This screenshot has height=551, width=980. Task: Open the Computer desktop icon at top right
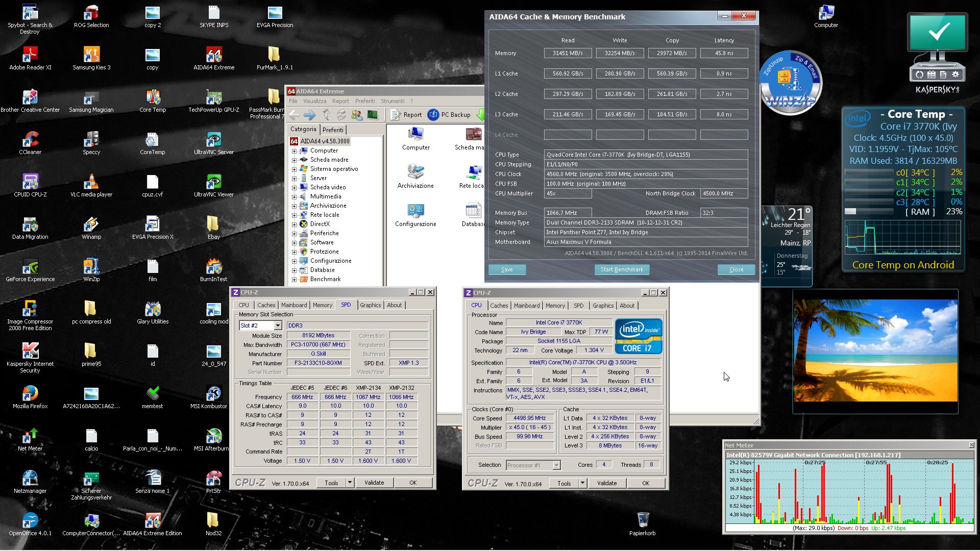click(826, 16)
